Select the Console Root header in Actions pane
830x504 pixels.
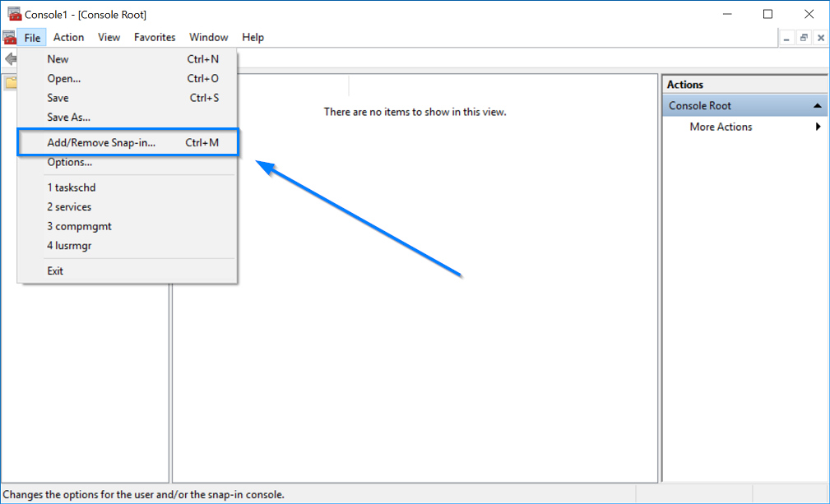click(x=744, y=106)
